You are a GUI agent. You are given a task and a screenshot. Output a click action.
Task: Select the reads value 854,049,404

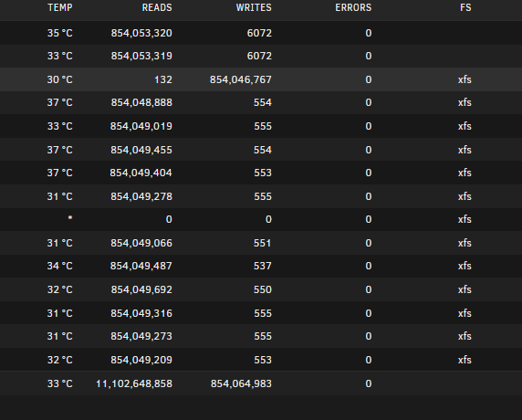click(141, 173)
